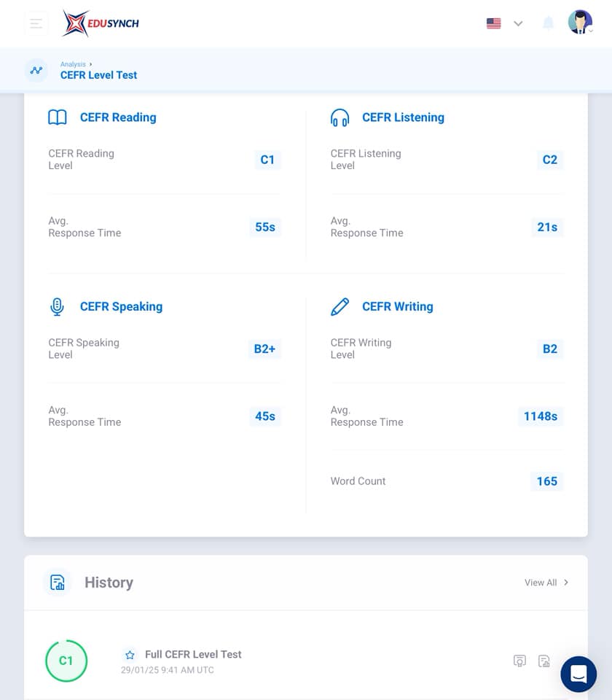The image size is (612, 700).
Task: Open the user profile avatar menu
Action: tap(580, 23)
